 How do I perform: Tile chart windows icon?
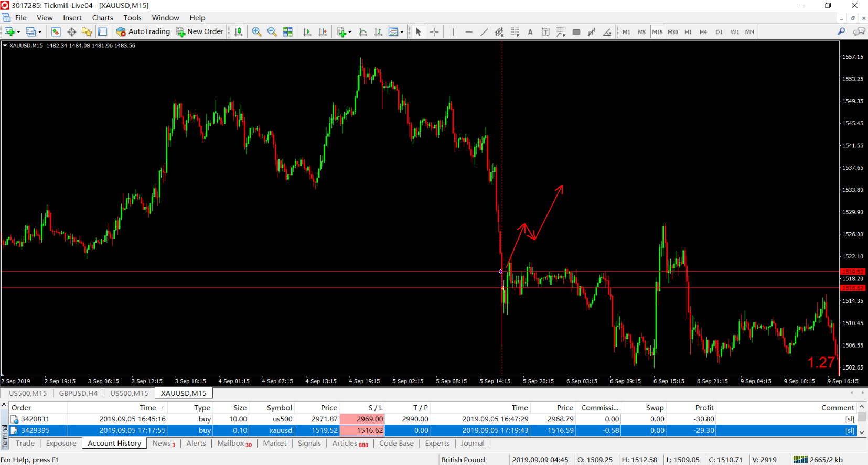(287, 32)
